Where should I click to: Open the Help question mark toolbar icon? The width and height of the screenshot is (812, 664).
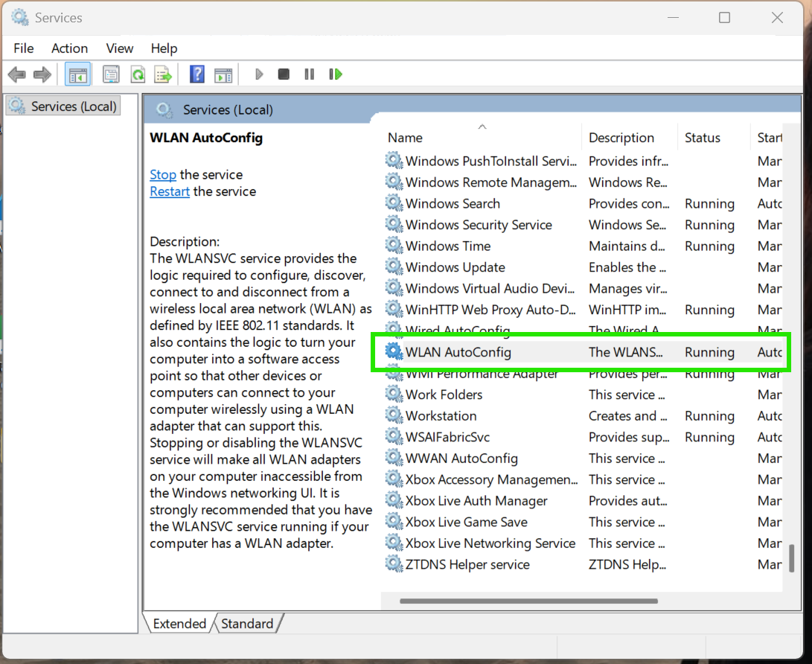coord(196,74)
